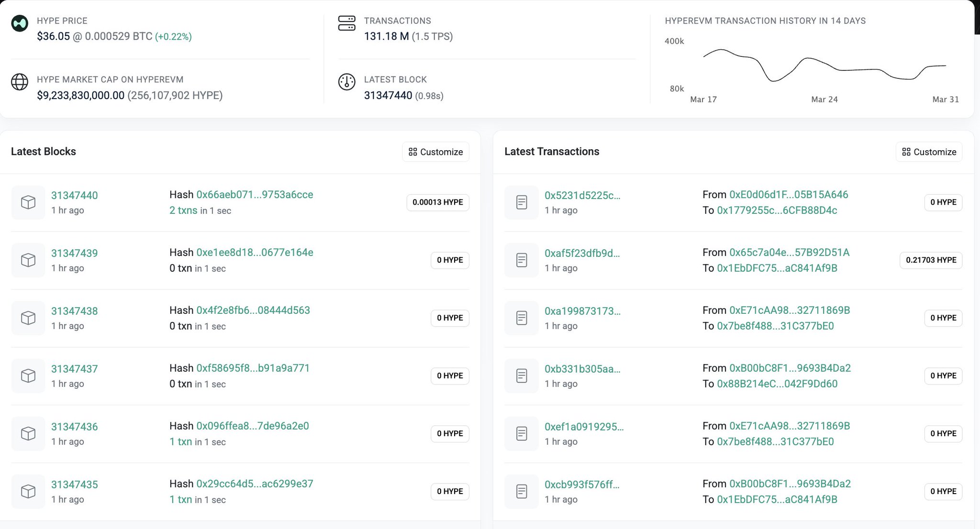View the 1 txn link in block 31347435
This screenshot has height=529, width=980.
point(180,500)
